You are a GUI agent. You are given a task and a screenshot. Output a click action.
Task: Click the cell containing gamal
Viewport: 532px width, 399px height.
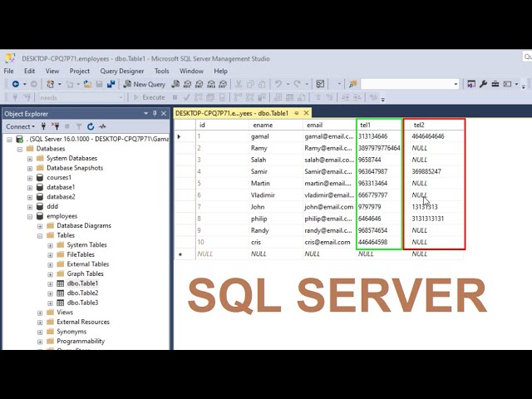coord(275,136)
